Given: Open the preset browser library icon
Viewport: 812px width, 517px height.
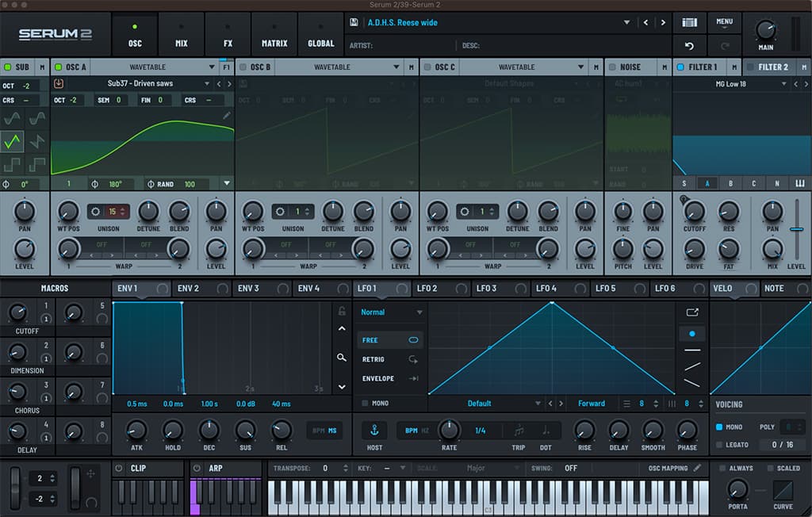Looking at the screenshot, I should point(689,22).
